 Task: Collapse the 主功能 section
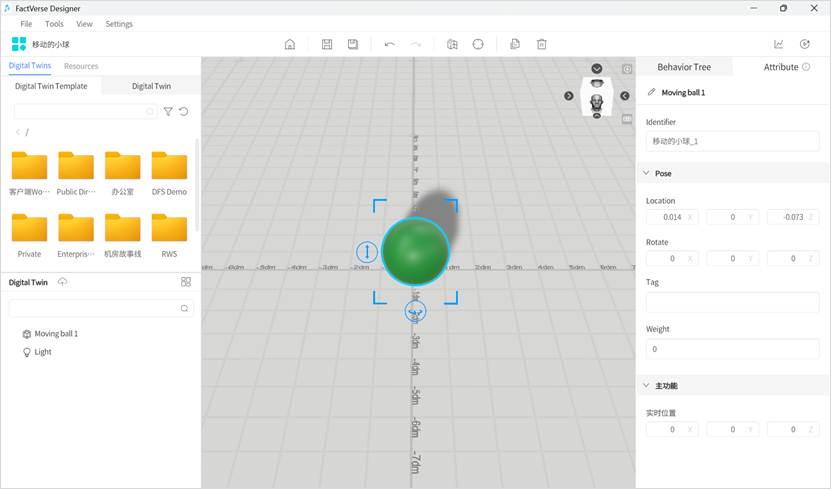[x=646, y=386]
